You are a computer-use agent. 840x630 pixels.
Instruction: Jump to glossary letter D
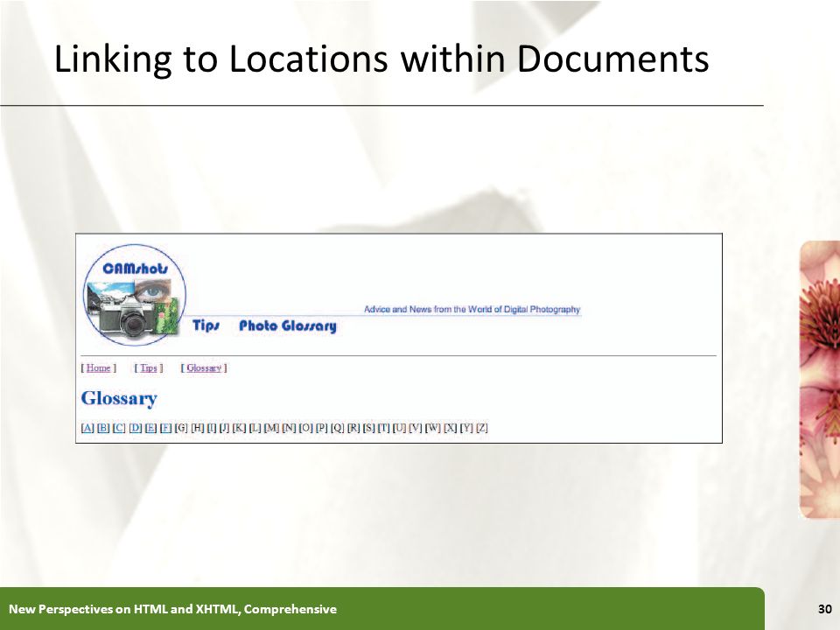(136, 428)
